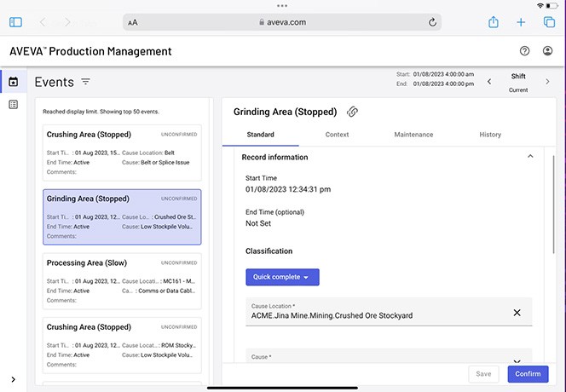The width and height of the screenshot is (566, 392).
Task: Click the 'Shift' period label
Action: pos(518,76)
